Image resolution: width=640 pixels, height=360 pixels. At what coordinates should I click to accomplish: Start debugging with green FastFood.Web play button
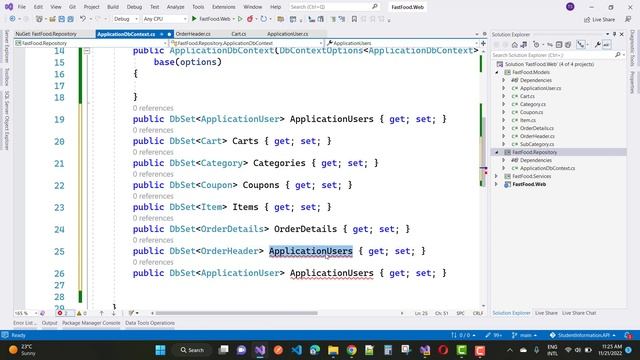coord(211,19)
